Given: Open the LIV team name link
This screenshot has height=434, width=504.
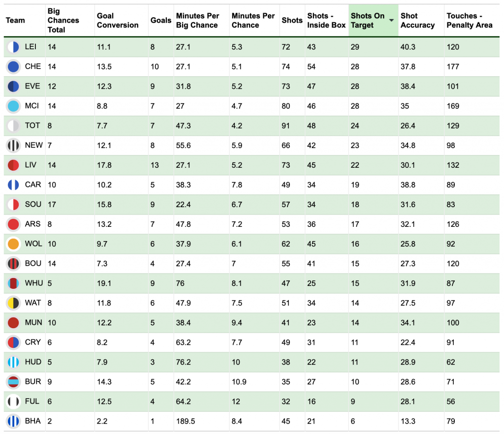Looking at the screenshot, I should tap(31, 165).
